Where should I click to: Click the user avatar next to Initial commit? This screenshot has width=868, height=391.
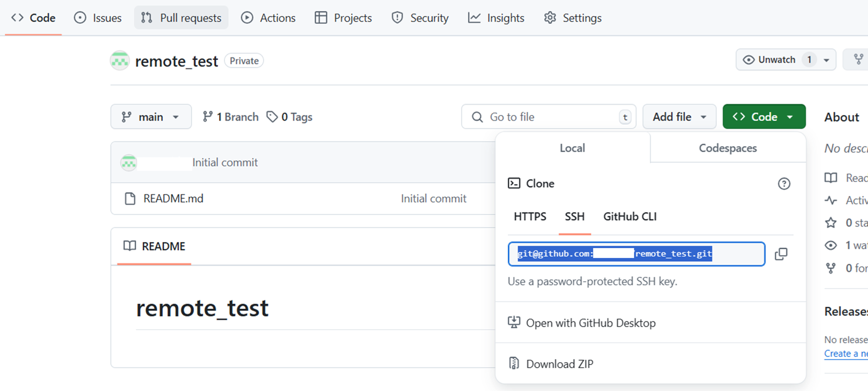(x=129, y=163)
